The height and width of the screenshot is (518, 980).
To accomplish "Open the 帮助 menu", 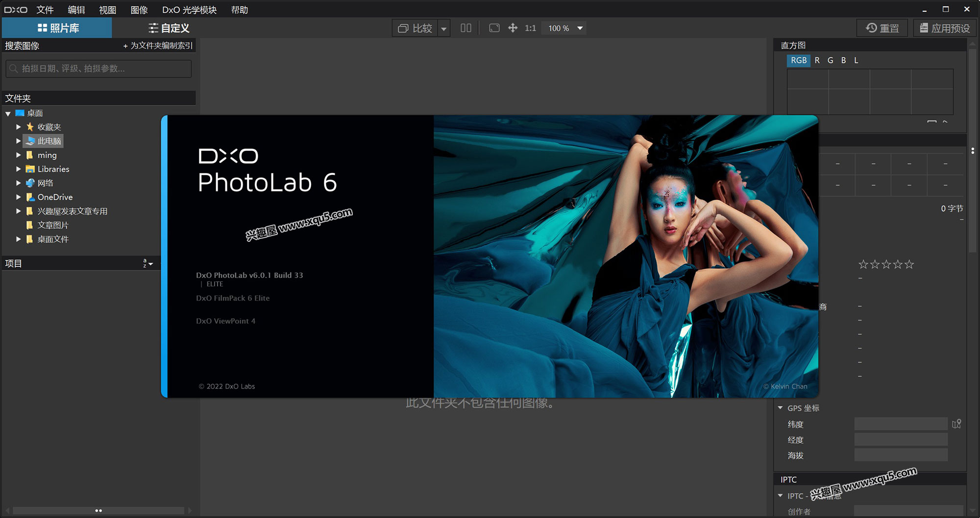I will pos(240,10).
